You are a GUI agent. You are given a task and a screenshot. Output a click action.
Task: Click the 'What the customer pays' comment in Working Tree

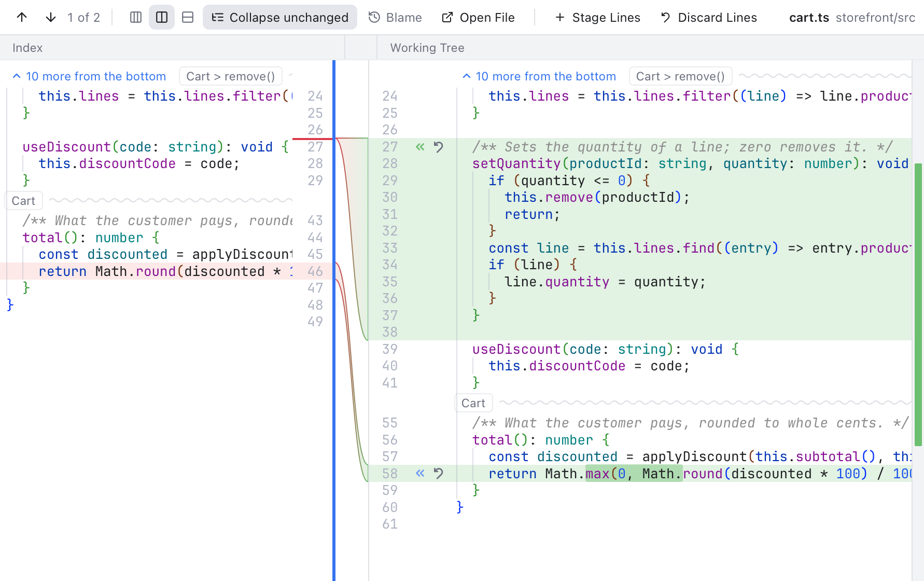(x=690, y=423)
